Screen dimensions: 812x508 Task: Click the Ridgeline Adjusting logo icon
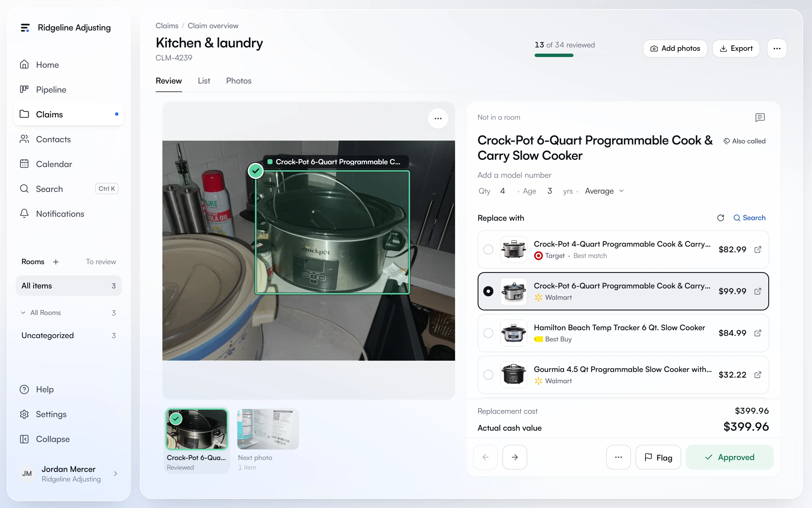(25, 28)
